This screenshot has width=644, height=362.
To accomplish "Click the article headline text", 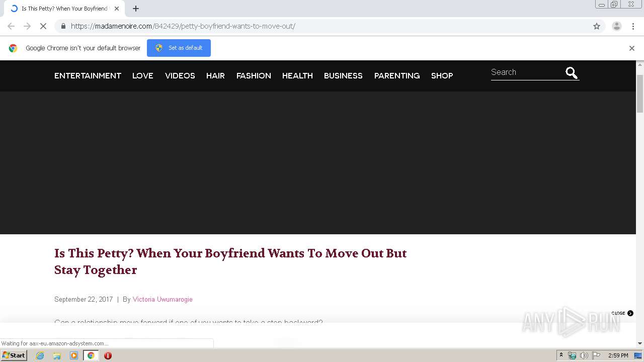I will [x=230, y=261].
